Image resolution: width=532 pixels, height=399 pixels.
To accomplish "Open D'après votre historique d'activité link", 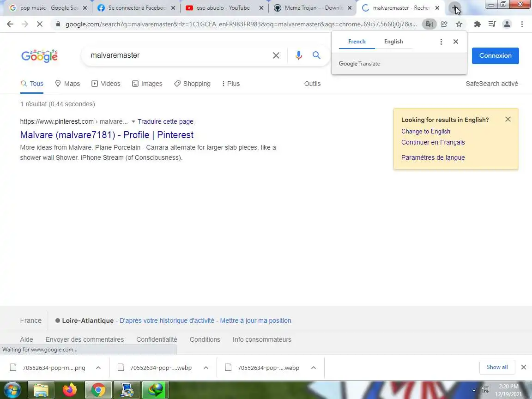I will pos(167,320).
